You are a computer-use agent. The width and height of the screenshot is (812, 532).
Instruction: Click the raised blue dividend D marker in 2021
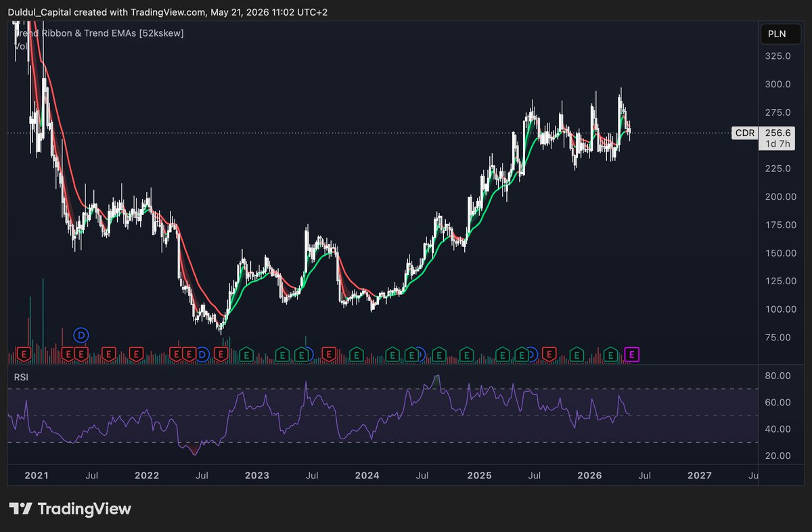(x=82, y=334)
